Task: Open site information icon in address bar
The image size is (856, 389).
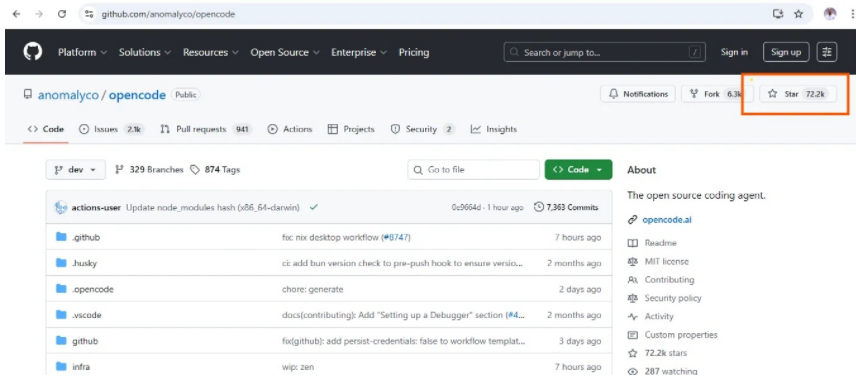Action: pyautogui.click(x=89, y=14)
